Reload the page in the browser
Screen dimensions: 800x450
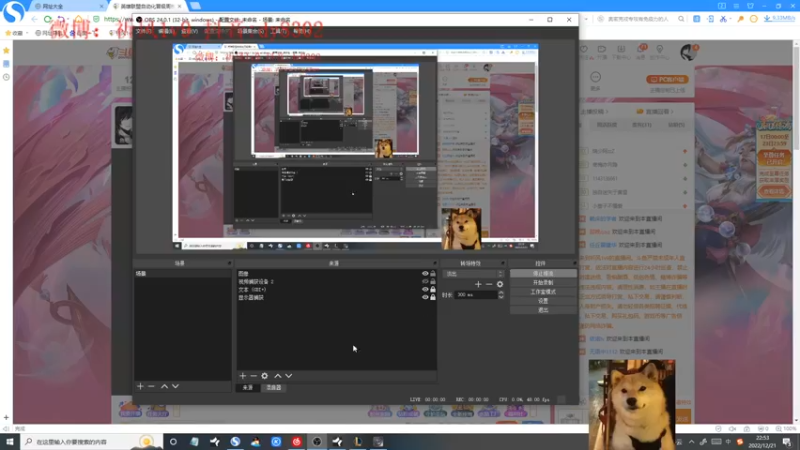coord(48,19)
